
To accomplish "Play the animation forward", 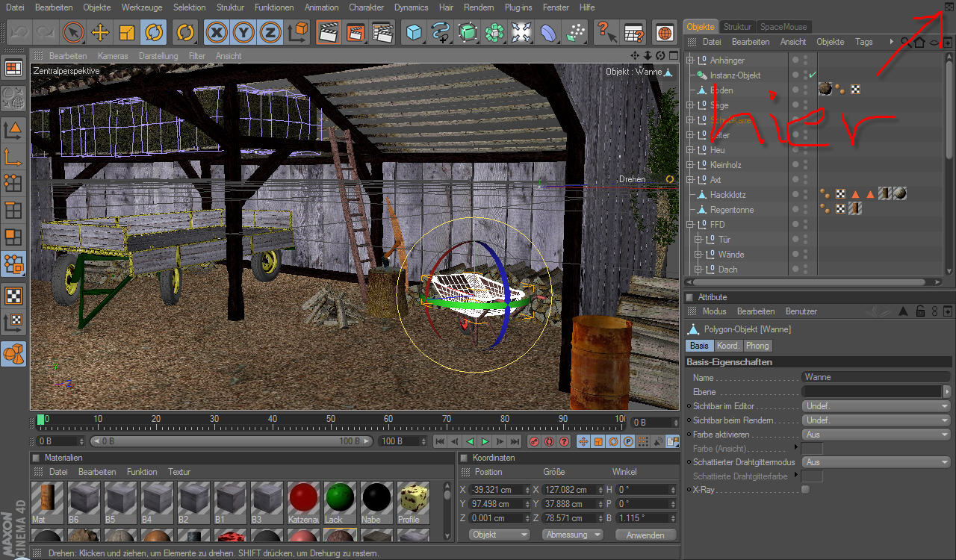I will 485,441.
